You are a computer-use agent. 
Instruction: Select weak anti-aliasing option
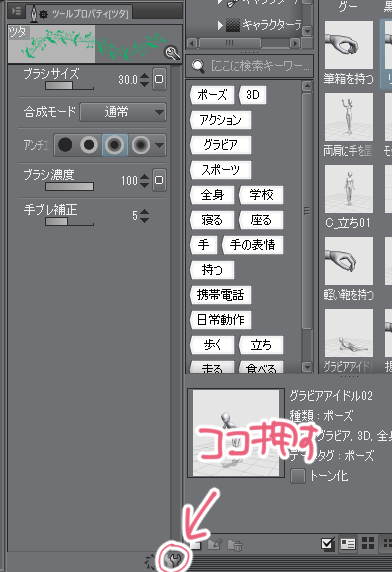click(x=89, y=145)
